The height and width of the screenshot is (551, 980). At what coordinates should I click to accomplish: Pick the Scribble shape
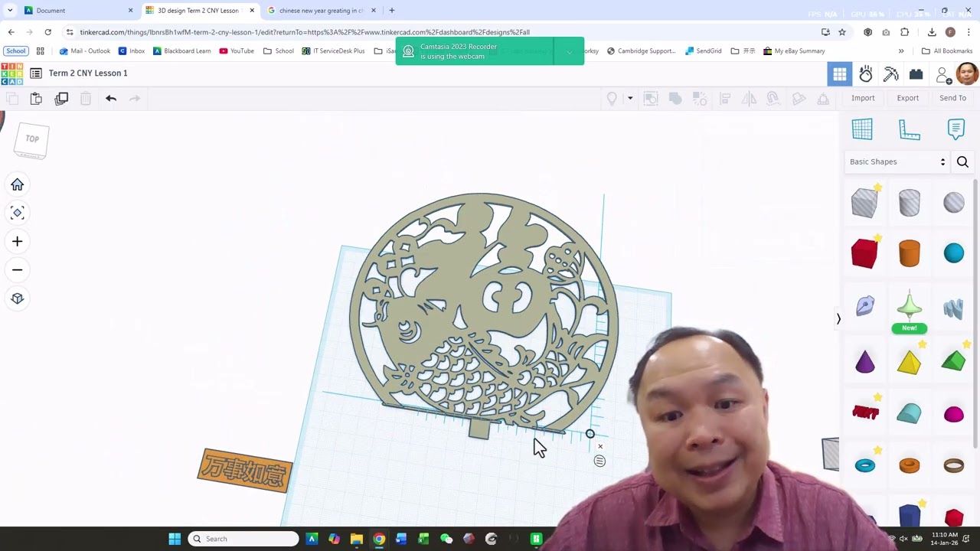point(864,306)
